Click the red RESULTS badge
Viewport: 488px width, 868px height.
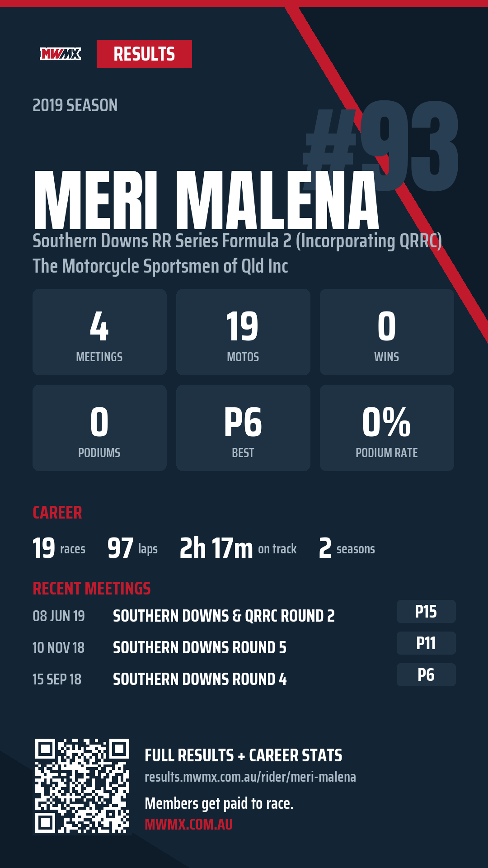click(x=144, y=54)
